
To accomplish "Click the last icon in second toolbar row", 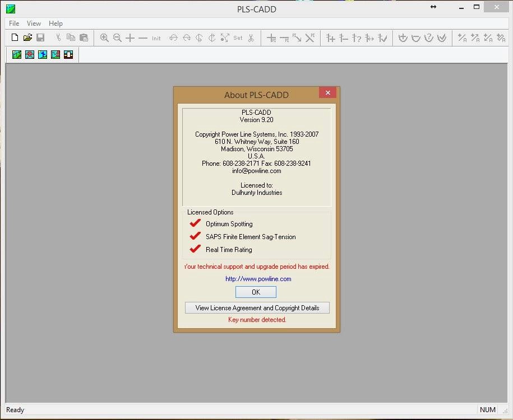I will [x=68, y=54].
